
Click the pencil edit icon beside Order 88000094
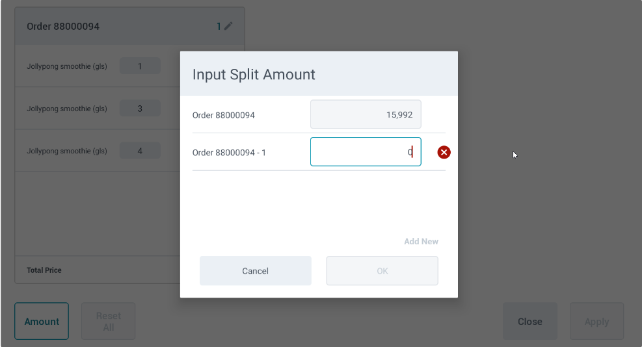[x=228, y=27]
